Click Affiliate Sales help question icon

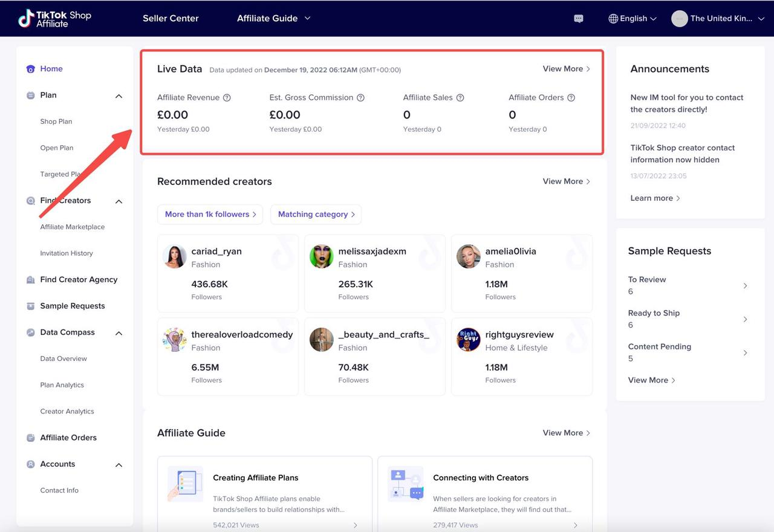[x=460, y=97]
